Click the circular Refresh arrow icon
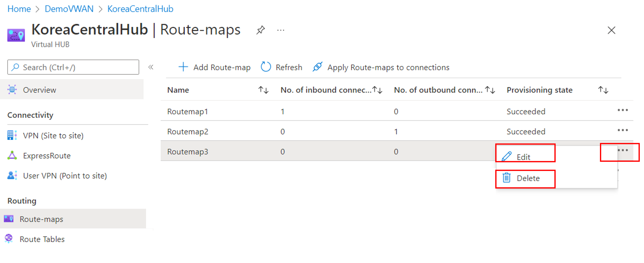The width and height of the screenshot is (644, 263). (x=266, y=67)
